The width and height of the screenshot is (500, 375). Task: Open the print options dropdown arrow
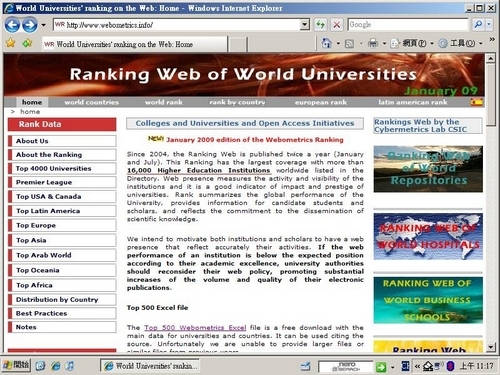384,43
